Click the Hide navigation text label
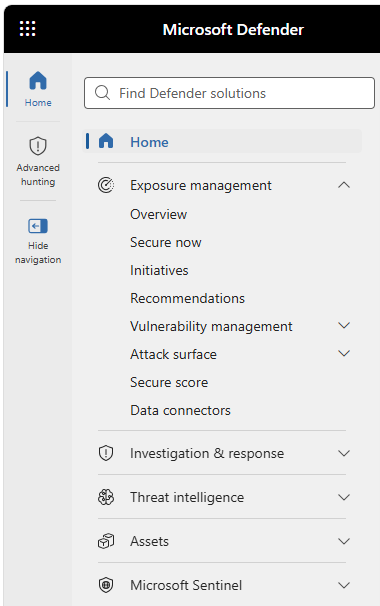380x606 pixels. pos(38,253)
